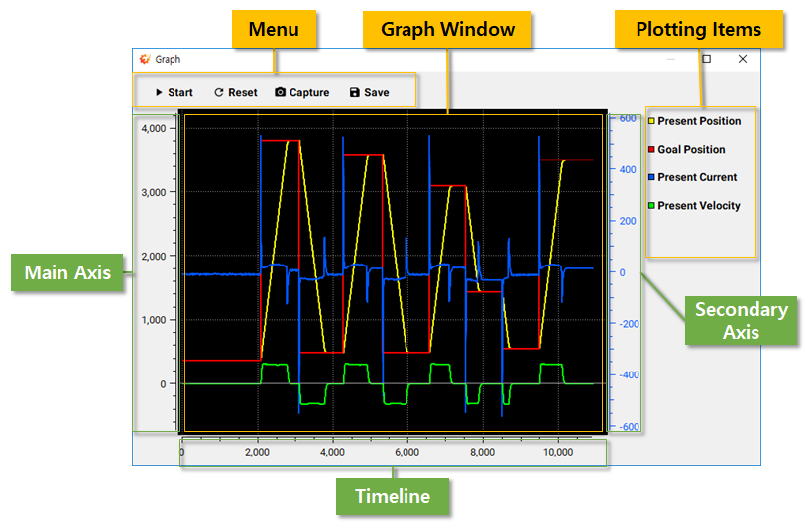Screen dimensions: 812x532
Task: Select the Present Position plotting item label
Action: (x=699, y=121)
